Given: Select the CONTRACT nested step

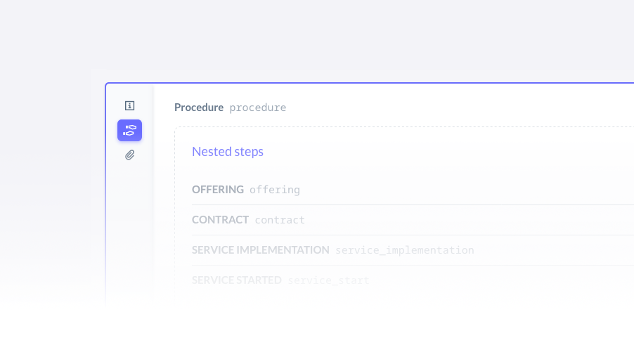Looking at the screenshot, I should (x=413, y=220).
